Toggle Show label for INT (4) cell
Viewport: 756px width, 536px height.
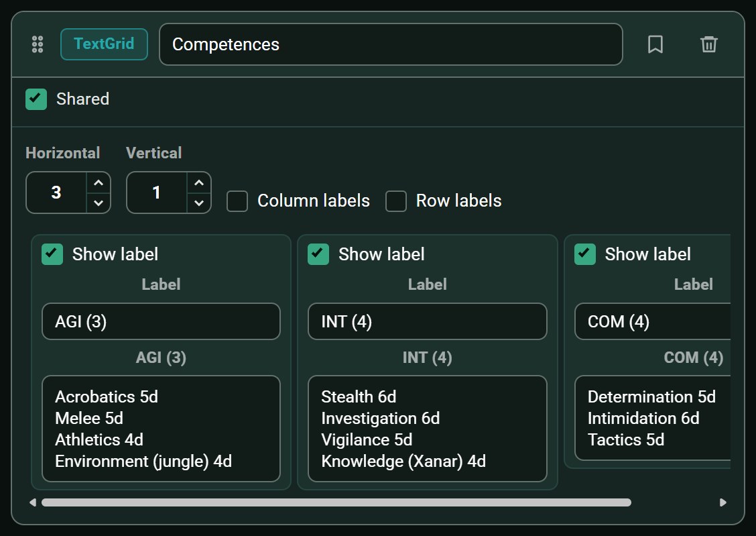(x=318, y=254)
